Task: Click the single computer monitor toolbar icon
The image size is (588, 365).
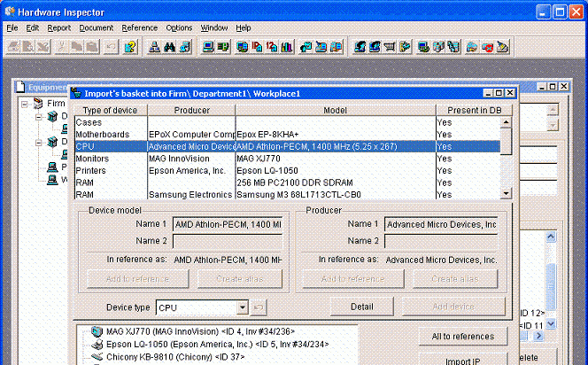Action: [x=208, y=47]
